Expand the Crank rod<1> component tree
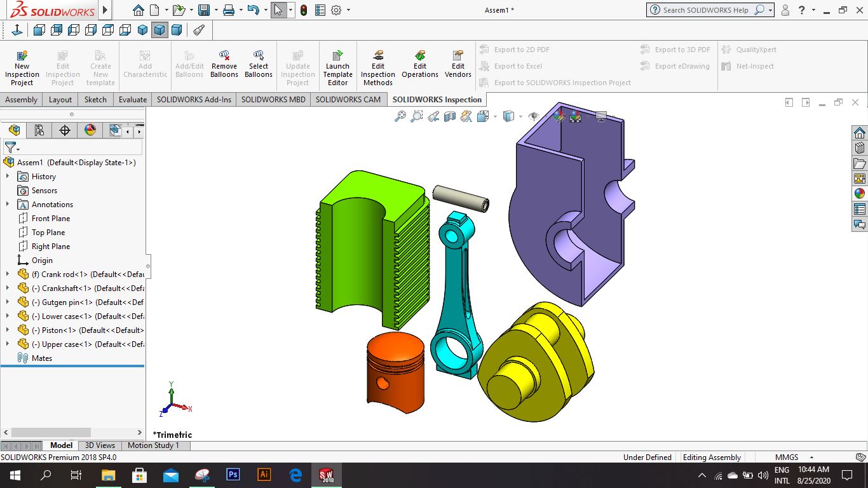This screenshot has width=868, height=488. [x=8, y=274]
